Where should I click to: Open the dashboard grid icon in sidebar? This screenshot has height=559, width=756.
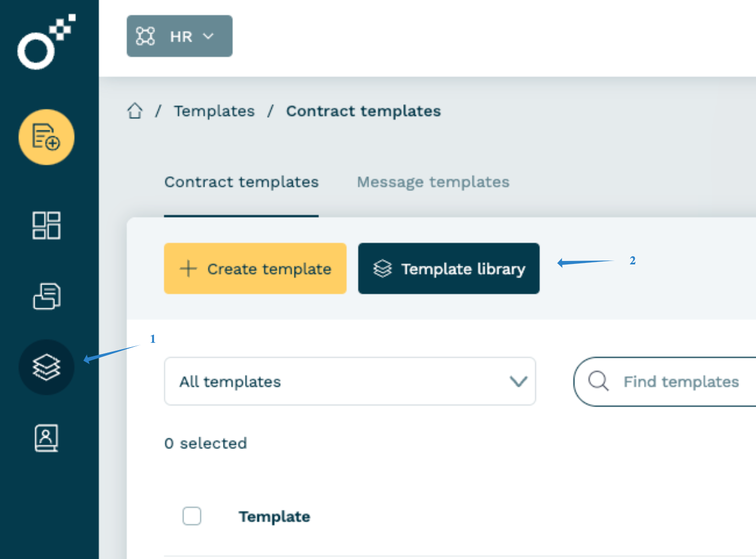(x=46, y=225)
